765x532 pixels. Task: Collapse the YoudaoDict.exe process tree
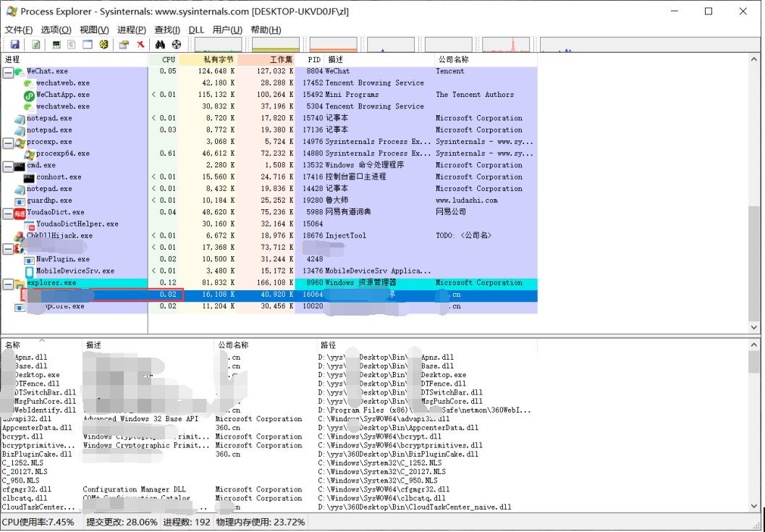click(8, 214)
